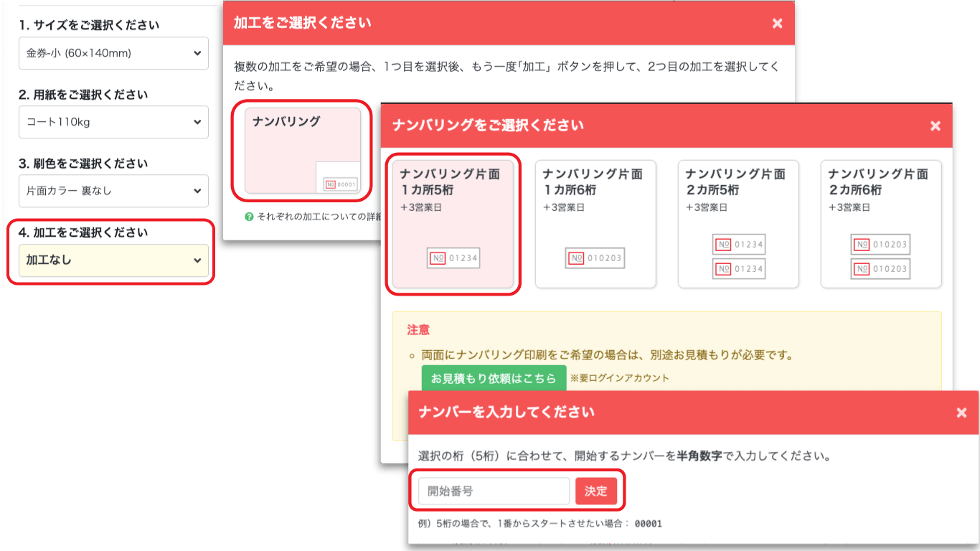Open the highlighted 加工なし dropdown

coord(113,260)
